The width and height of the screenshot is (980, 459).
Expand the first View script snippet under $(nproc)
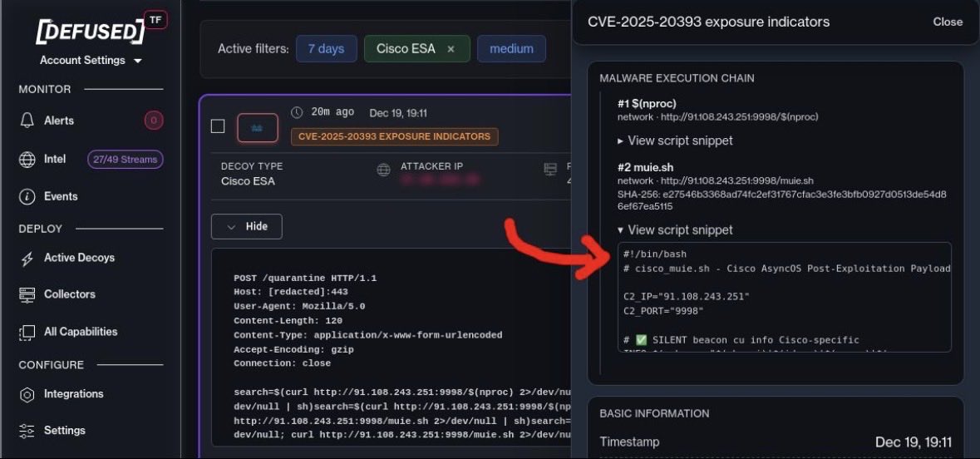tap(675, 141)
